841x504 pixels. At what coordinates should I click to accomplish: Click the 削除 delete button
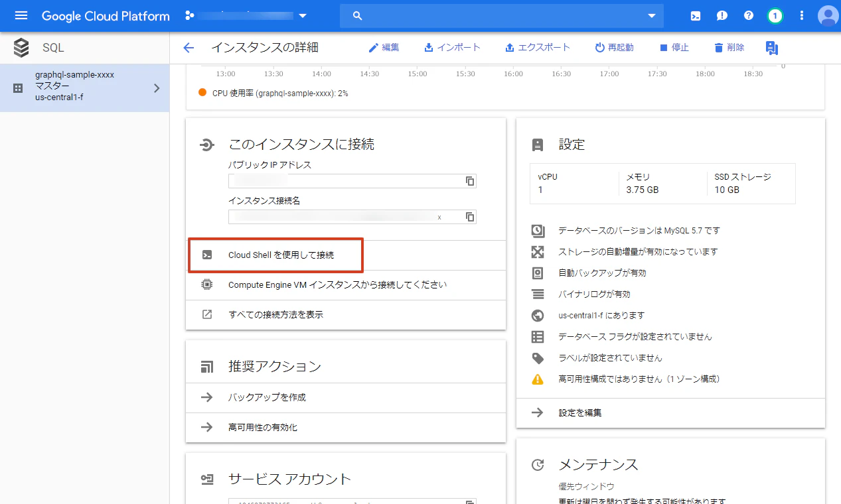pyautogui.click(x=729, y=48)
